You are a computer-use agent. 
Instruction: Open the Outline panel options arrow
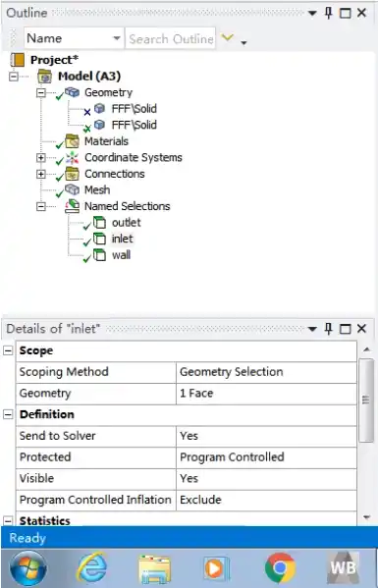(x=311, y=14)
